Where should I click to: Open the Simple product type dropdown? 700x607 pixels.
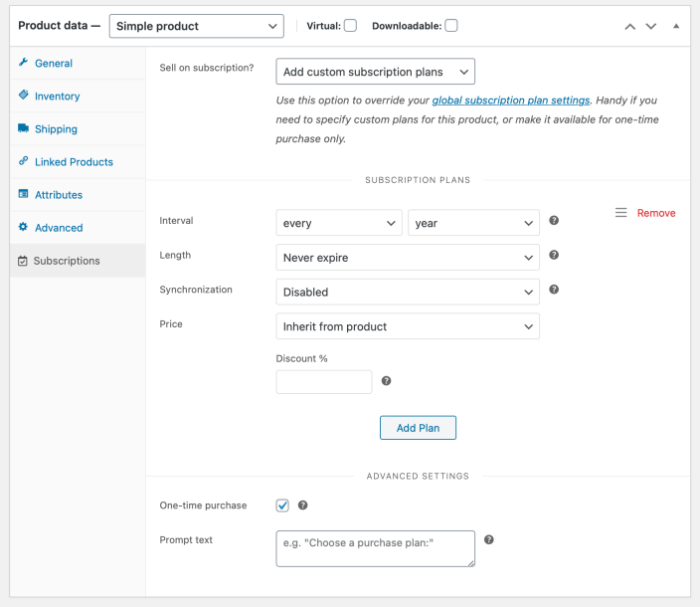pos(196,26)
